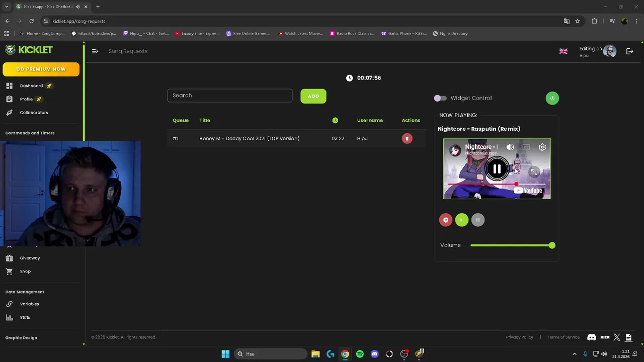Open the Chrome three-dot menu
644x362 pixels.
tap(636, 21)
